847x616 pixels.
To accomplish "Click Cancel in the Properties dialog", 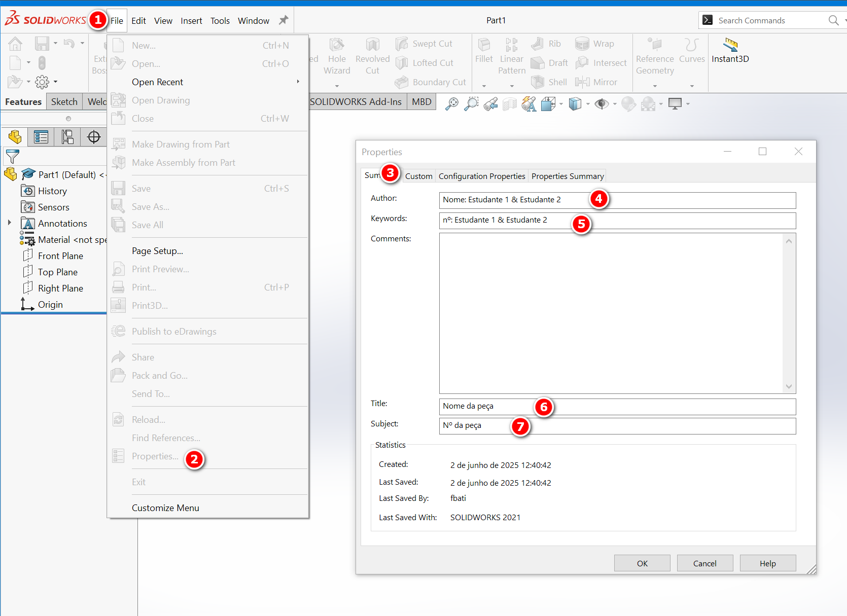I will 704,563.
